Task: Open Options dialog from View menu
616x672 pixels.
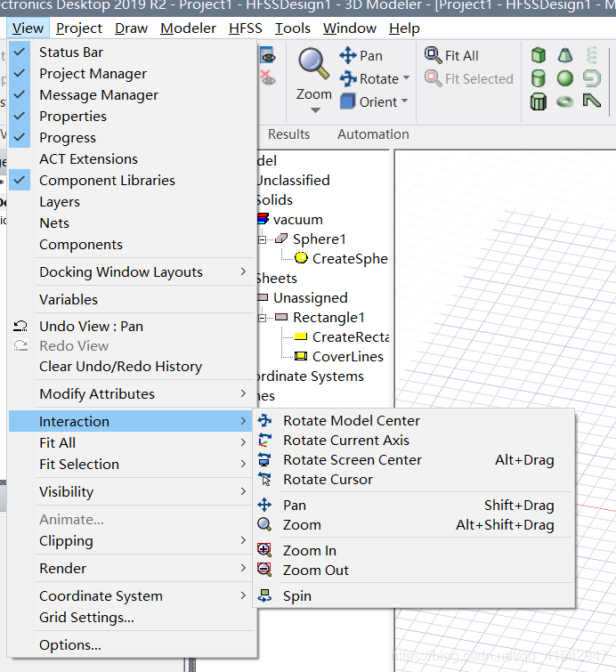Action: (x=133, y=645)
